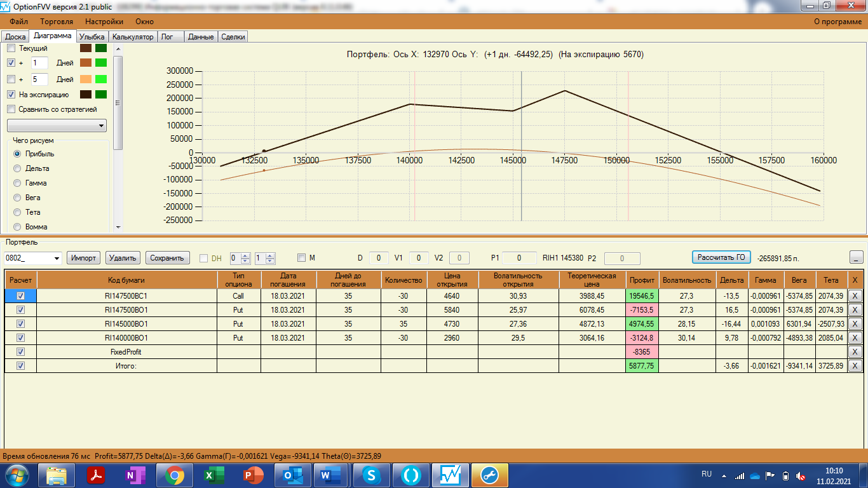Decrease the first DH stepper value
The width and height of the screenshot is (868, 488).
tap(246, 261)
